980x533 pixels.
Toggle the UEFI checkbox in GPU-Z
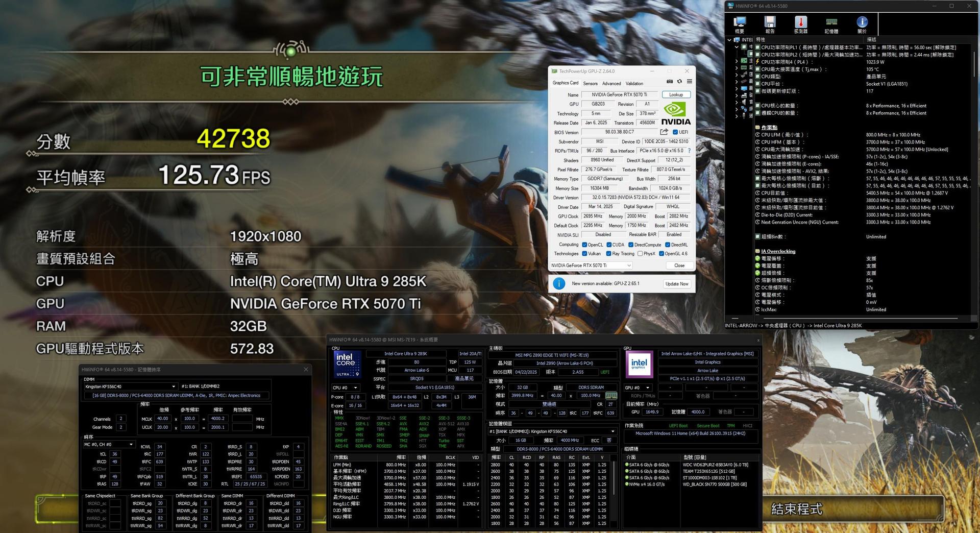tap(675, 132)
